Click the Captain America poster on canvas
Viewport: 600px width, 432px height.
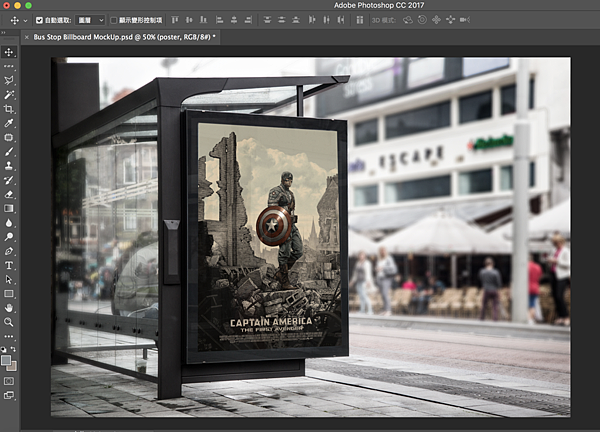point(267,236)
